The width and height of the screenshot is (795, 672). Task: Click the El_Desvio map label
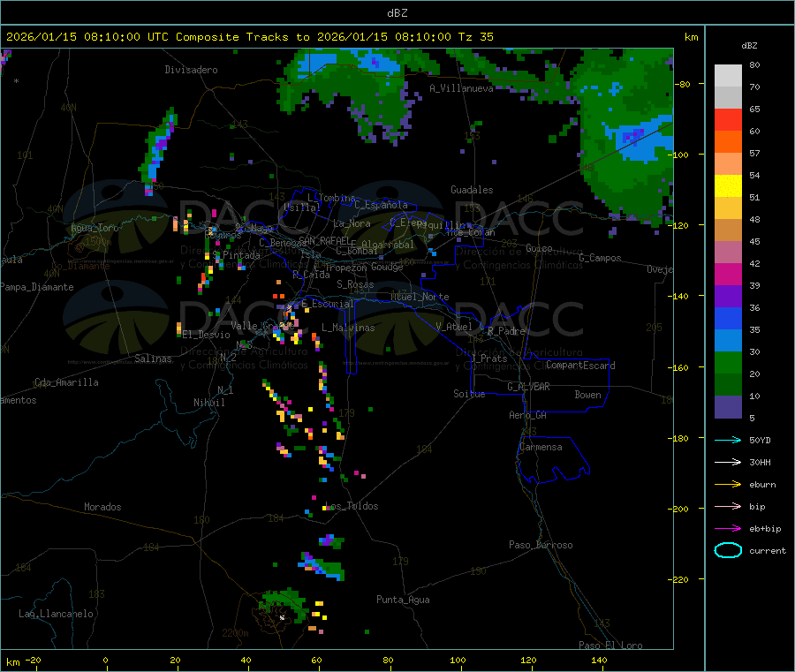[207, 335]
